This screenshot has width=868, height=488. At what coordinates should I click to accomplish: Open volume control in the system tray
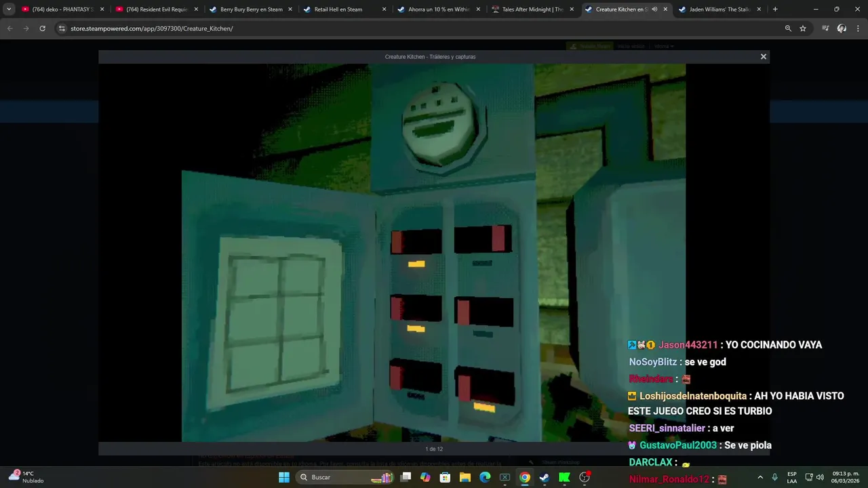[x=820, y=477]
